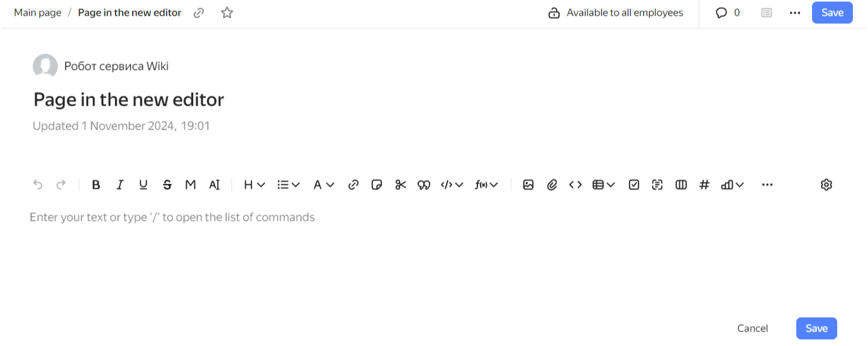Add page to favorites with star
868x346 pixels.
tap(227, 13)
